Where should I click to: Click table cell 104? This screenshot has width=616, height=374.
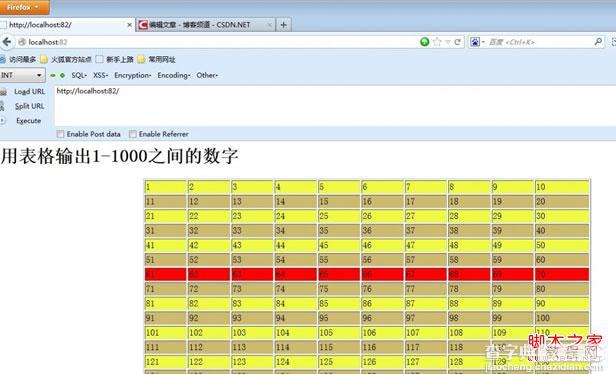point(296,333)
